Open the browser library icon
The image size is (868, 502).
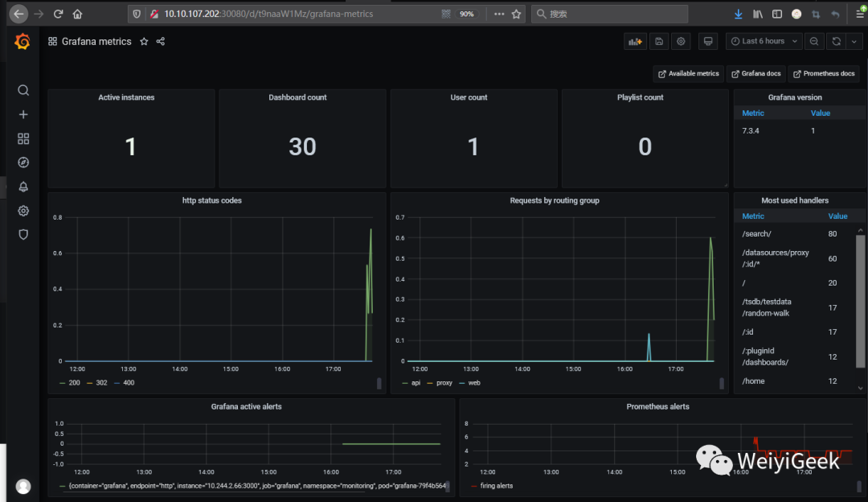(x=758, y=14)
